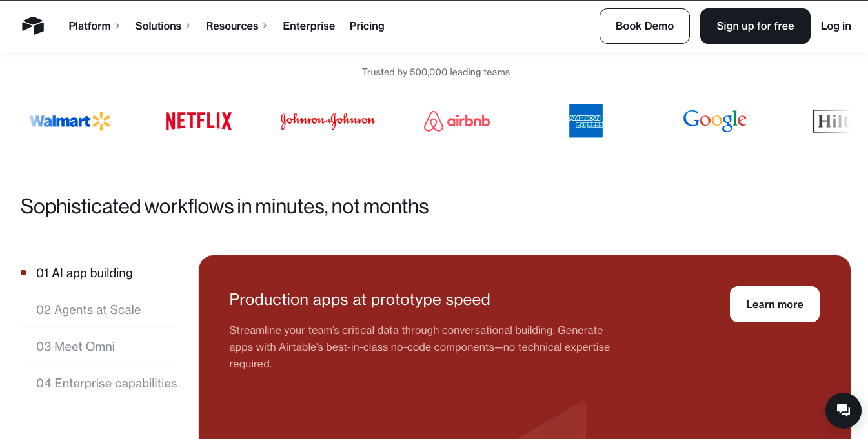Click the Walmart logo
This screenshot has height=439, width=868.
point(70,121)
